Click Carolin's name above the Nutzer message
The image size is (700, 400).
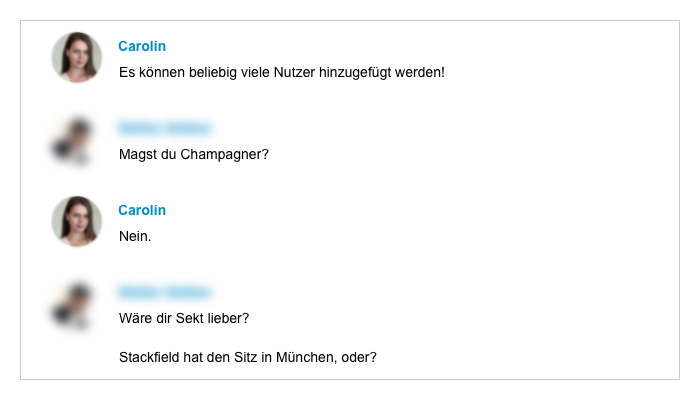(x=142, y=46)
